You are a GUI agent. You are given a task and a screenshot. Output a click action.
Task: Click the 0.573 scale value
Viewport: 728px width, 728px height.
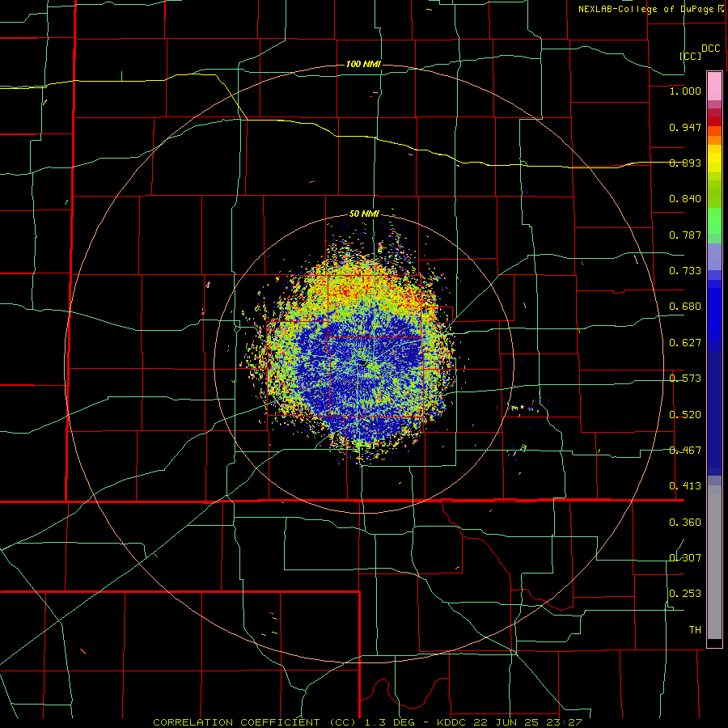tap(685, 379)
